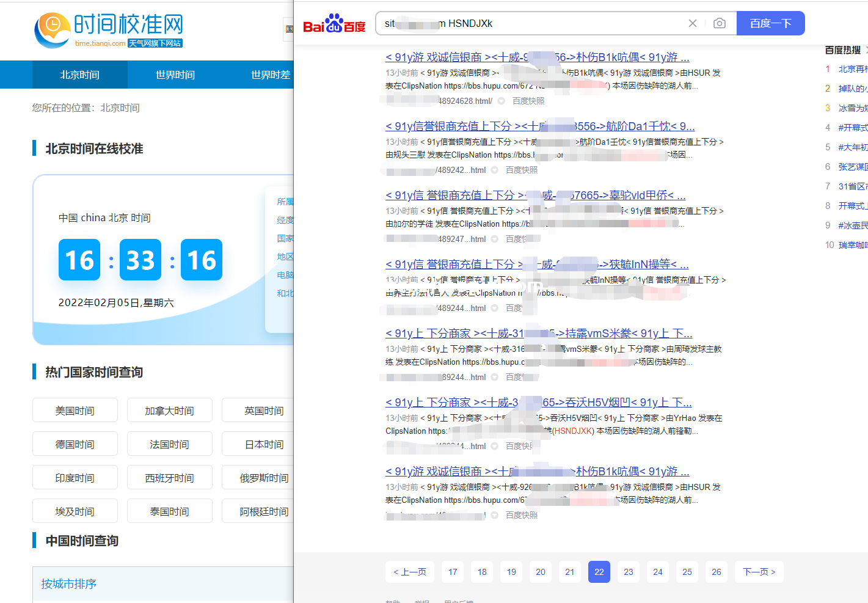The width and height of the screenshot is (868, 603).
Task: Clear search text with X icon
Action: pos(692,23)
